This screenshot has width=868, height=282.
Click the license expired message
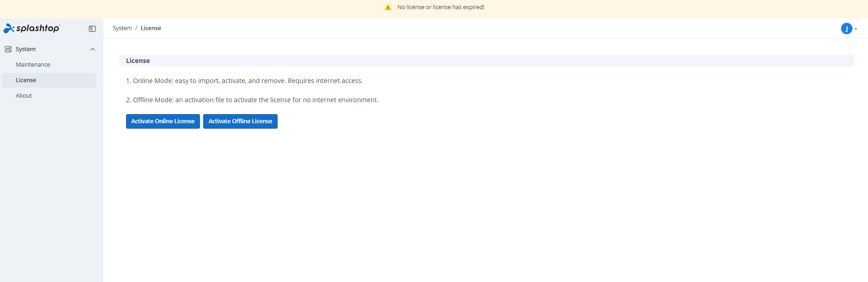pos(441,7)
